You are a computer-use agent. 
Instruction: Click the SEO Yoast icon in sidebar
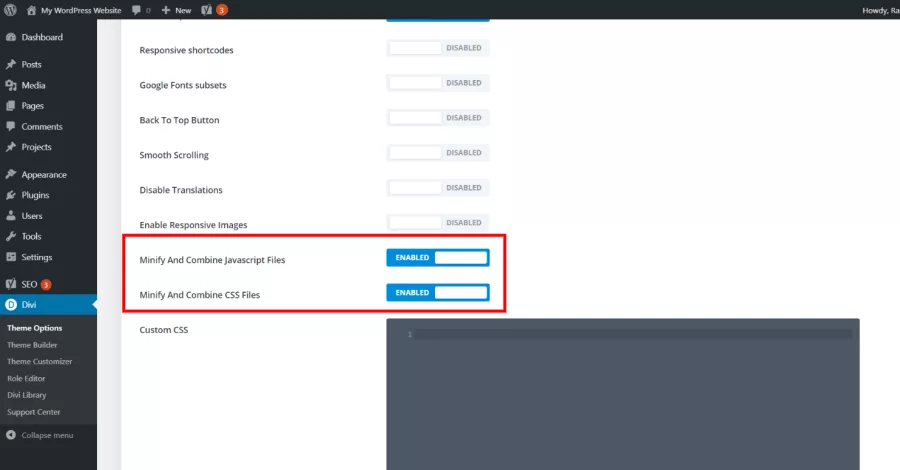point(11,284)
